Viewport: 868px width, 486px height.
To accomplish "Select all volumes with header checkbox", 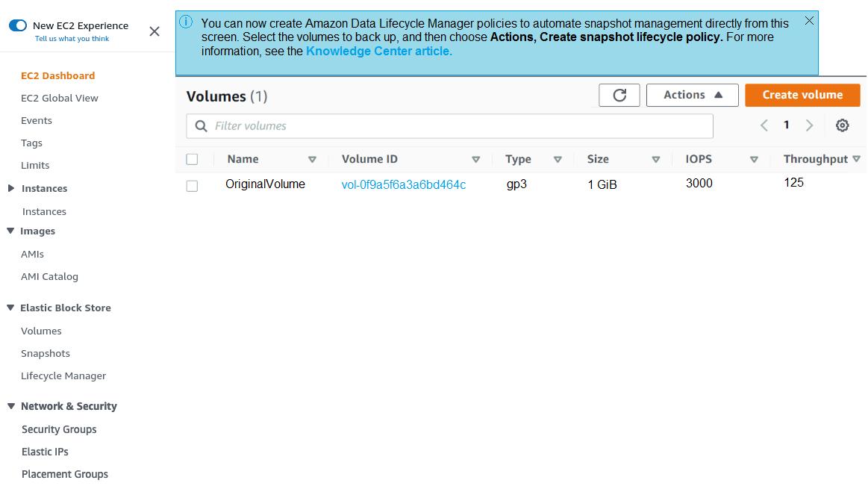I will [x=192, y=159].
